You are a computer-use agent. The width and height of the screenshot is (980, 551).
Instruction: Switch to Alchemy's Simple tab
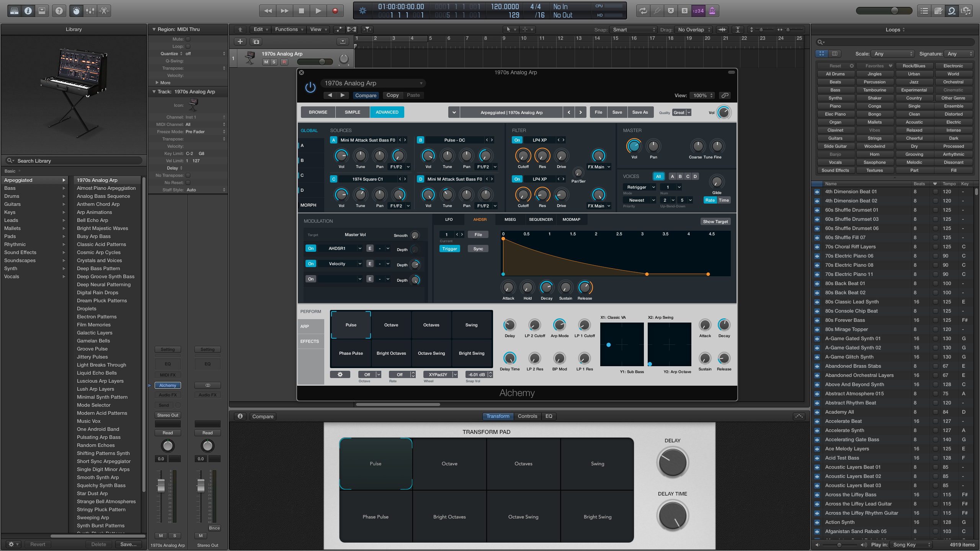[352, 112]
